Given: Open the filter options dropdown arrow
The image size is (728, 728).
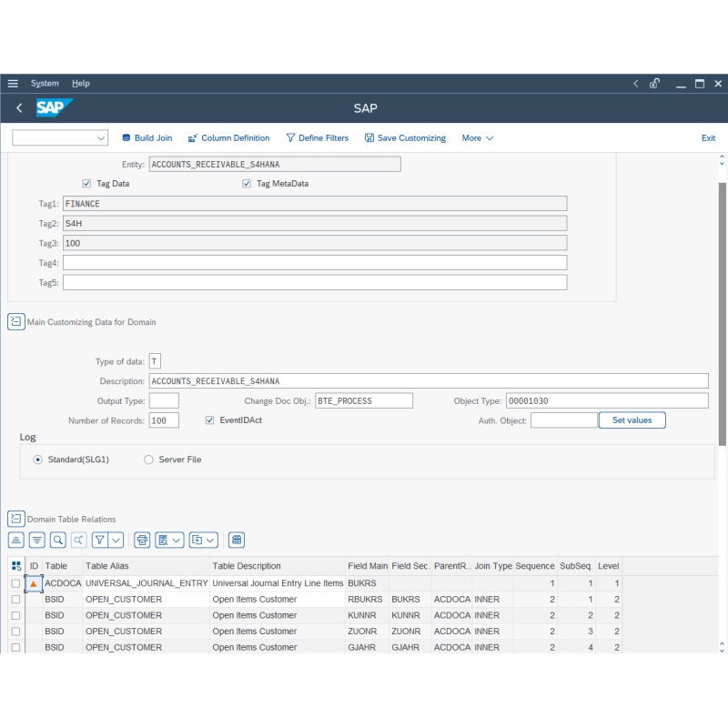Looking at the screenshot, I should pyautogui.click(x=116, y=540).
